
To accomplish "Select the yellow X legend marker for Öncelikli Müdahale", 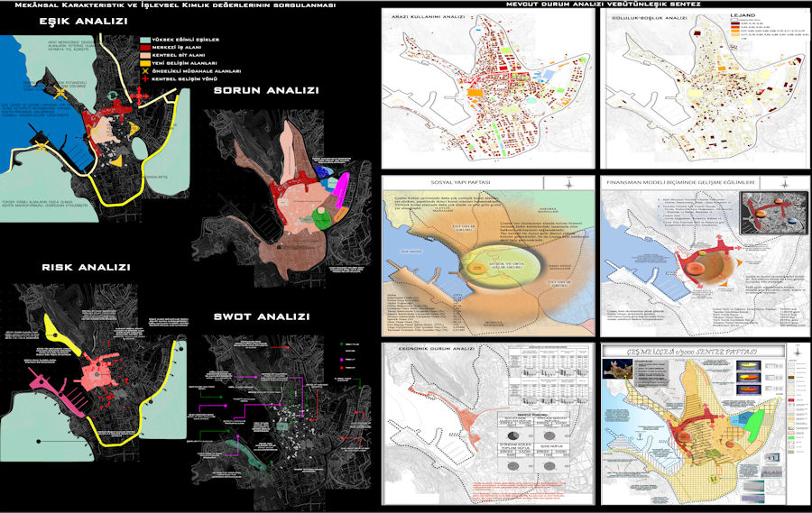I will [145, 71].
